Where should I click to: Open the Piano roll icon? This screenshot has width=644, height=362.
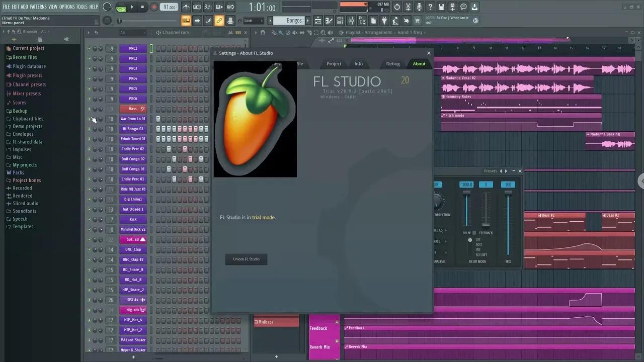(x=330, y=21)
